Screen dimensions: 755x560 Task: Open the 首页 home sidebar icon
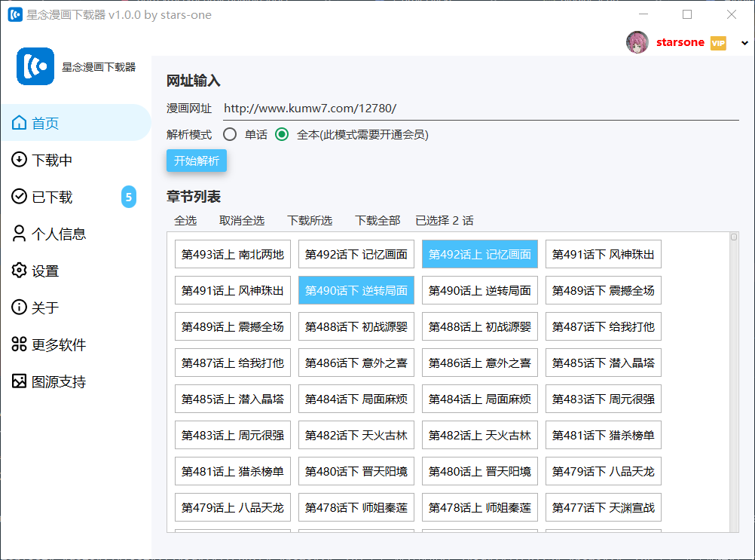click(19, 122)
